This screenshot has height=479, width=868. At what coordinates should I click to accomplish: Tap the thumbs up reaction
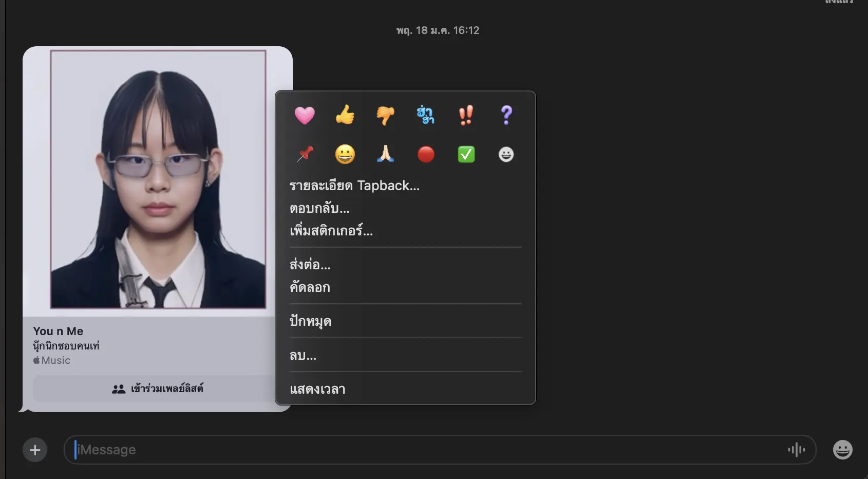(345, 115)
